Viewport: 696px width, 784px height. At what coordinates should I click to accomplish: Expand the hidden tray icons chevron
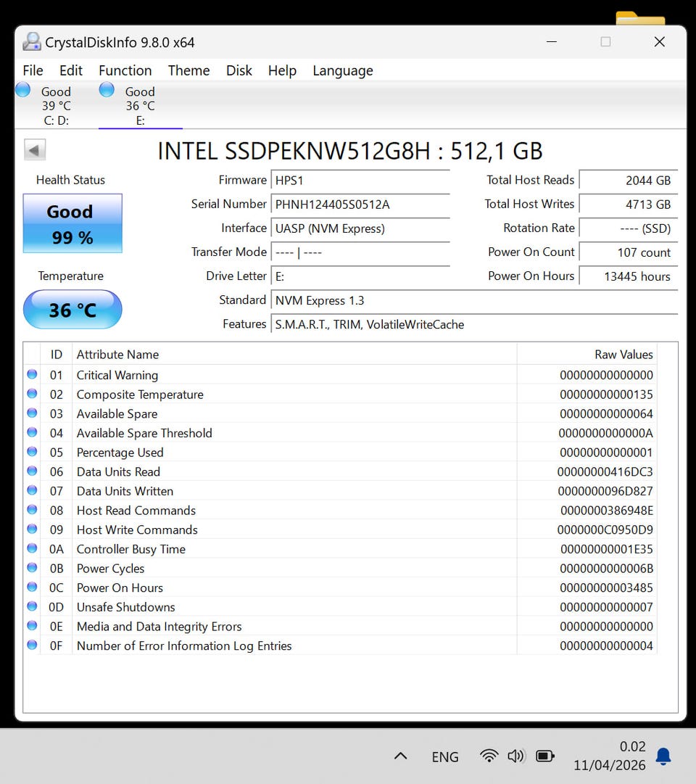400,756
